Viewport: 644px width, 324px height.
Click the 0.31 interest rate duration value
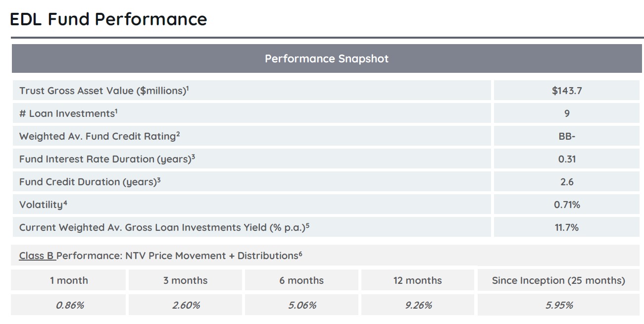(567, 159)
